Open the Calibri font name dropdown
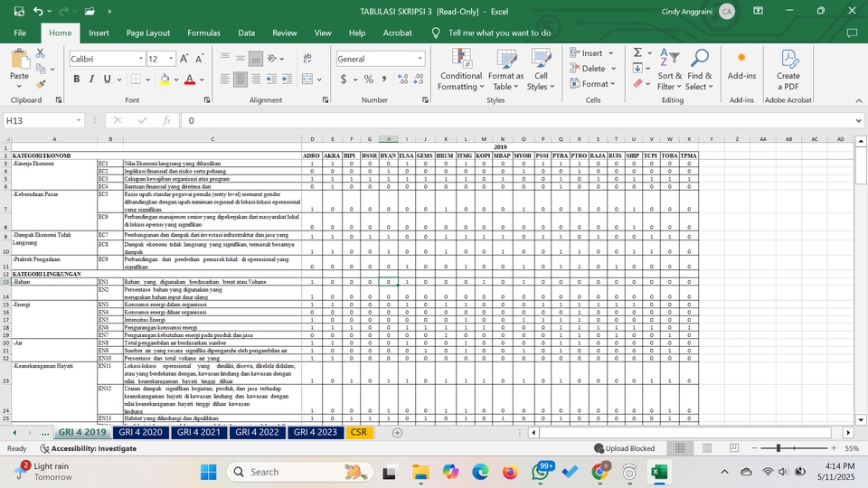 tap(141, 59)
